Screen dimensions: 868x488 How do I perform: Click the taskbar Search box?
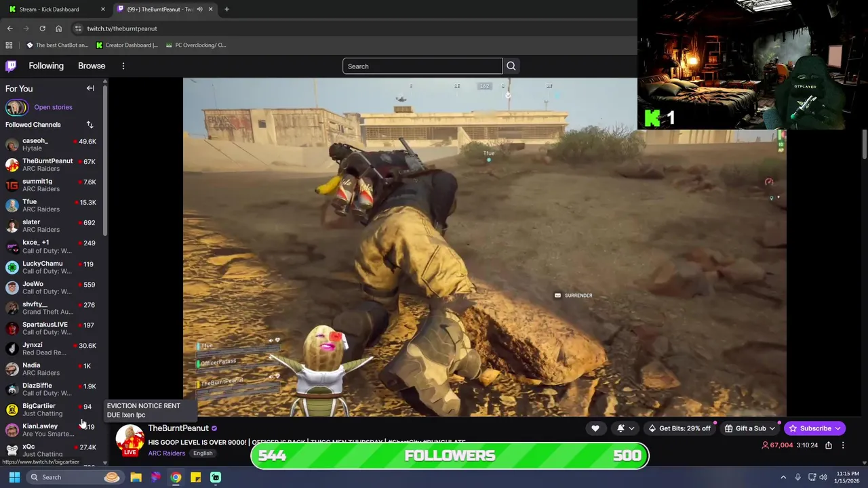point(75,477)
